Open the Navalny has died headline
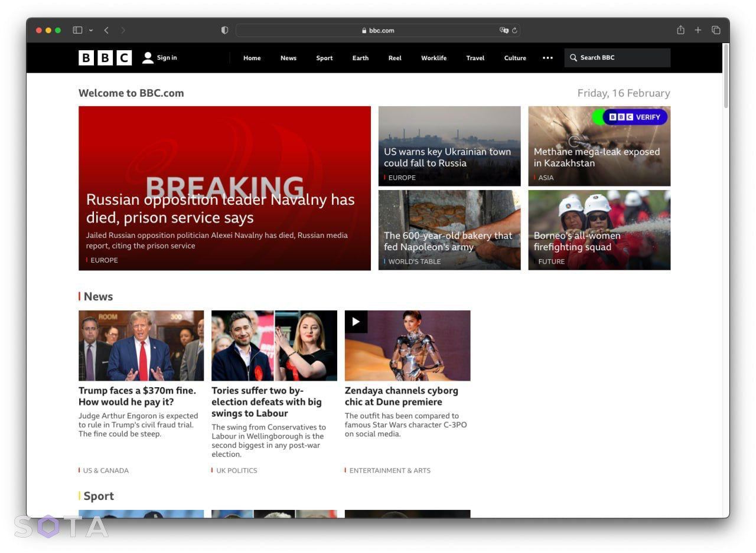 [x=220, y=208]
